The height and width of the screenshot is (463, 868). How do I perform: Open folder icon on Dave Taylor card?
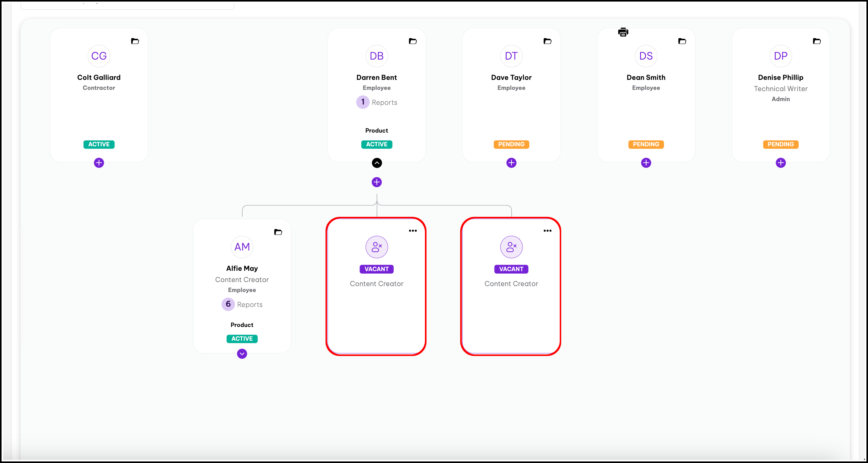click(547, 41)
